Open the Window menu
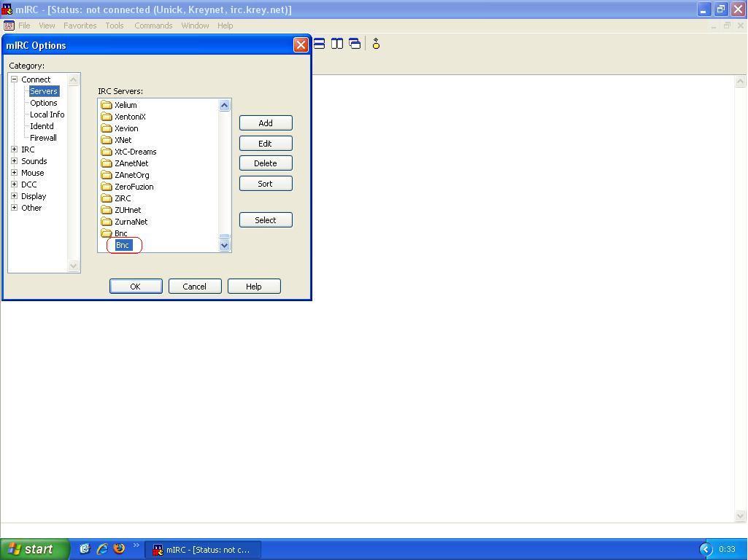This screenshot has width=748, height=560. pyautogui.click(x=195, y=26)
